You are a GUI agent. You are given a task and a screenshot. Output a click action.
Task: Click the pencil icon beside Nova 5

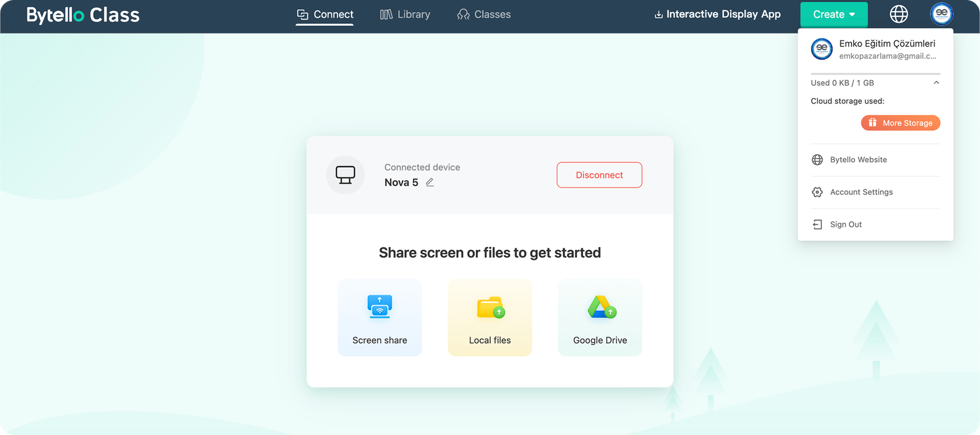(x=430, y=183)
